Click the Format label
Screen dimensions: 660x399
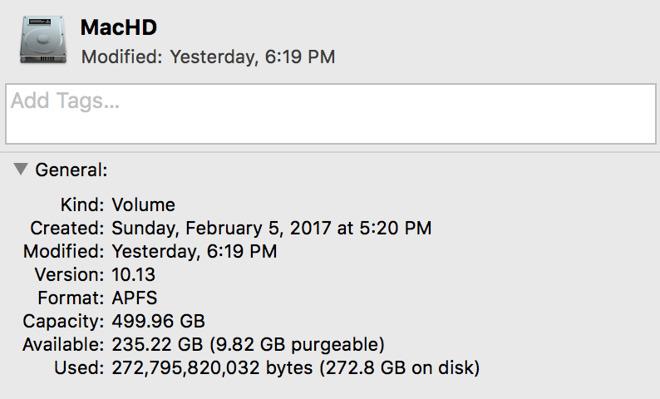pyautogui.click(x=71, y=298)
